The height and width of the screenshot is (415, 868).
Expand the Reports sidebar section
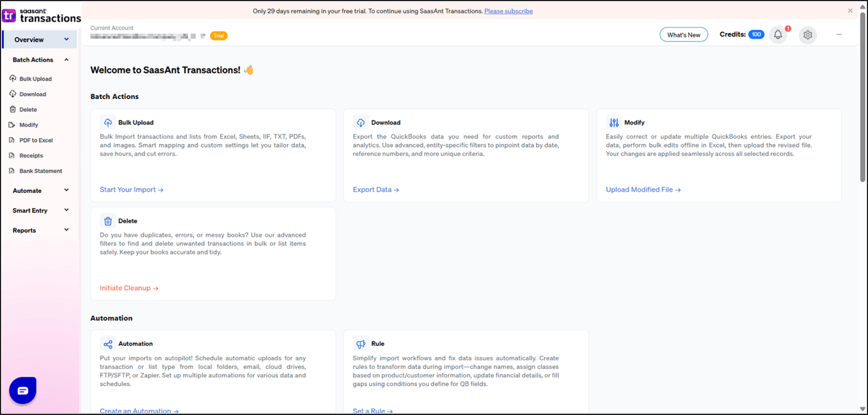click(x=67, y=230)
